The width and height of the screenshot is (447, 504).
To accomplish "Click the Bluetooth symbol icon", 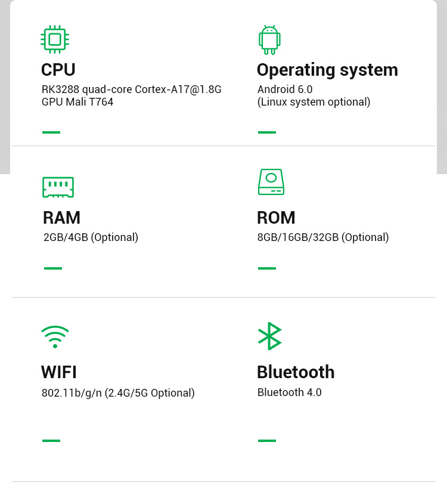I will [x=269, y=336].
